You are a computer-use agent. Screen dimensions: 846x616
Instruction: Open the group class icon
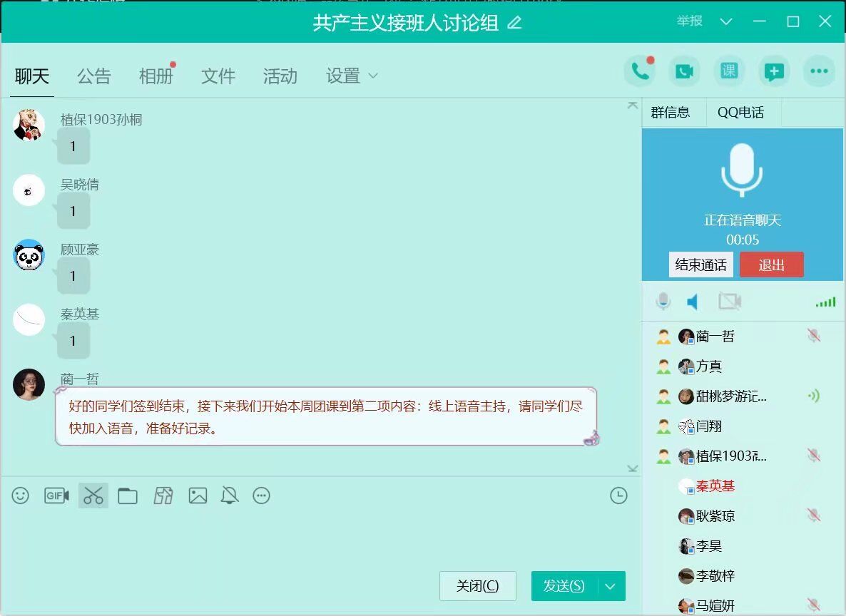tap(728, 71)
